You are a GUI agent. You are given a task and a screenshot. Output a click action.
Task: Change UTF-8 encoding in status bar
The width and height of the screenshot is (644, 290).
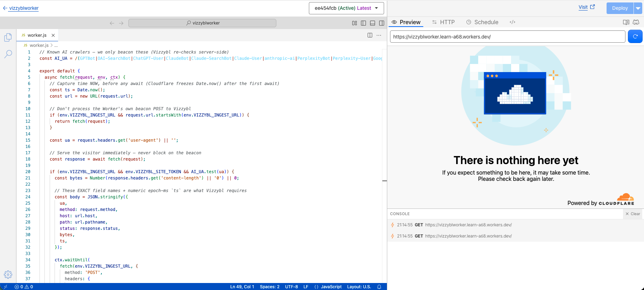[x=291, y=287]
